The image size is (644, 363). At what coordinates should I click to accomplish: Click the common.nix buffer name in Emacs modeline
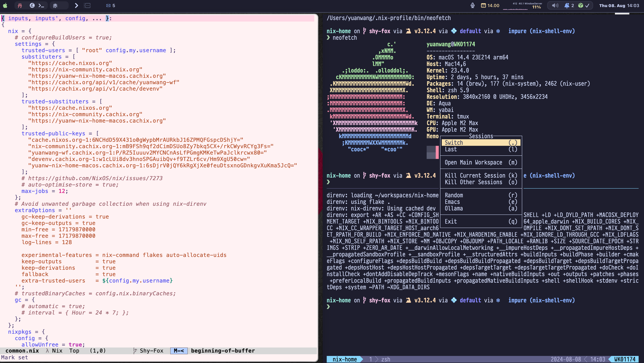pos(22,351)
